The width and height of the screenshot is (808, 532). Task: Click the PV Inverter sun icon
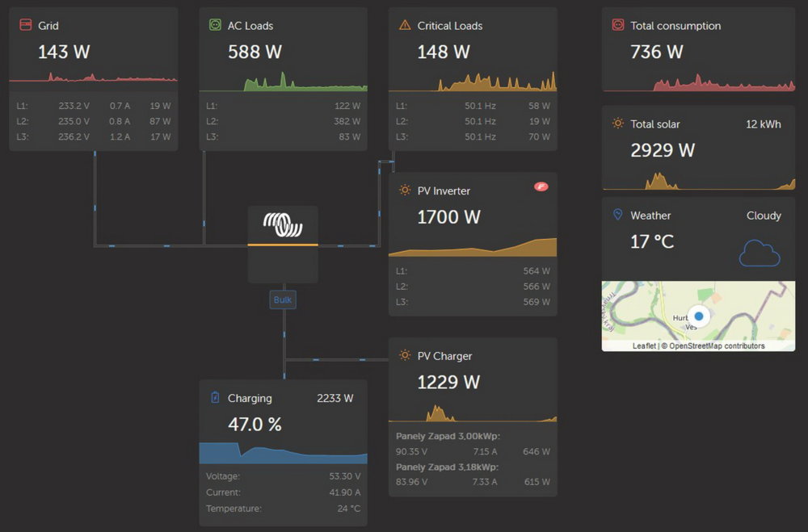(405, 191)
